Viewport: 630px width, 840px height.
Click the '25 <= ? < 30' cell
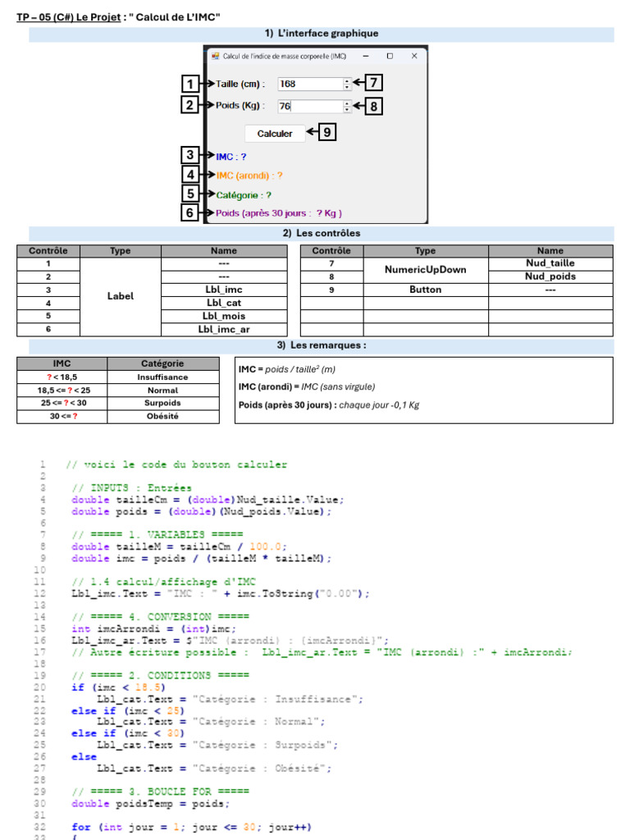pos(62,403)
